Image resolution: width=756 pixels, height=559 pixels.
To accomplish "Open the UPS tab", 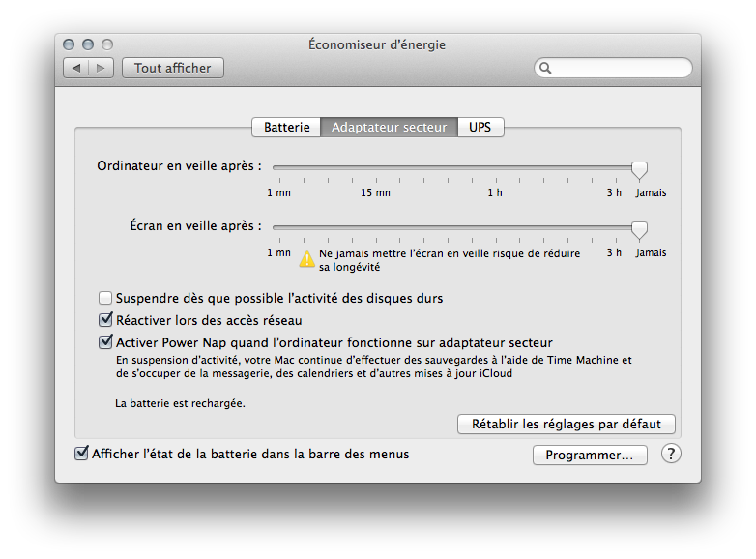I will [x=480, y=128].
